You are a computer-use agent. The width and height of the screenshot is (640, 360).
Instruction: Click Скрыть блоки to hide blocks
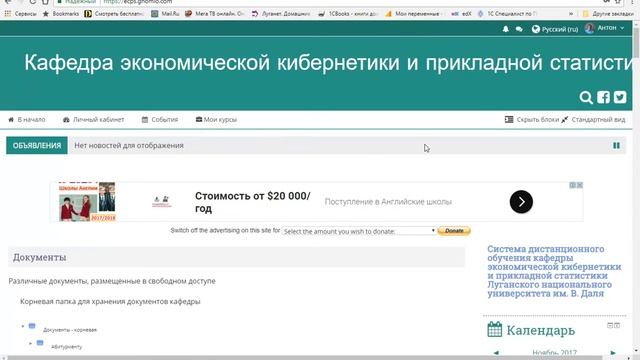[x=532, y=120]
